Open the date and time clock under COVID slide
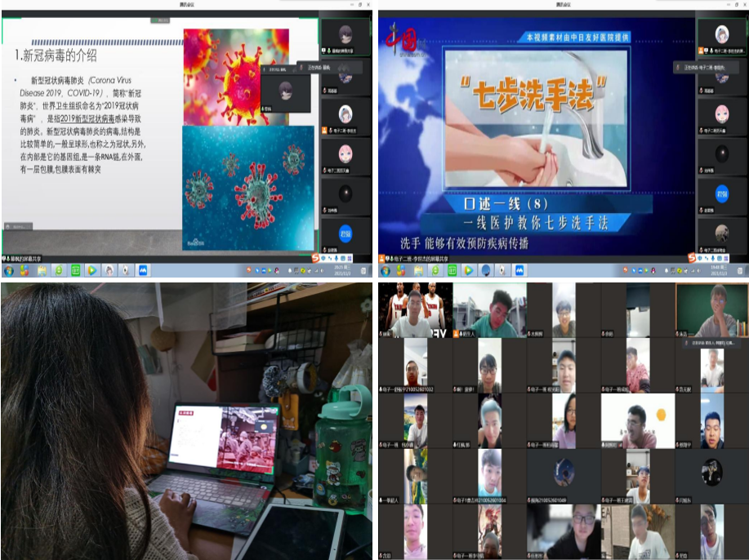 [x=353, y=270]
